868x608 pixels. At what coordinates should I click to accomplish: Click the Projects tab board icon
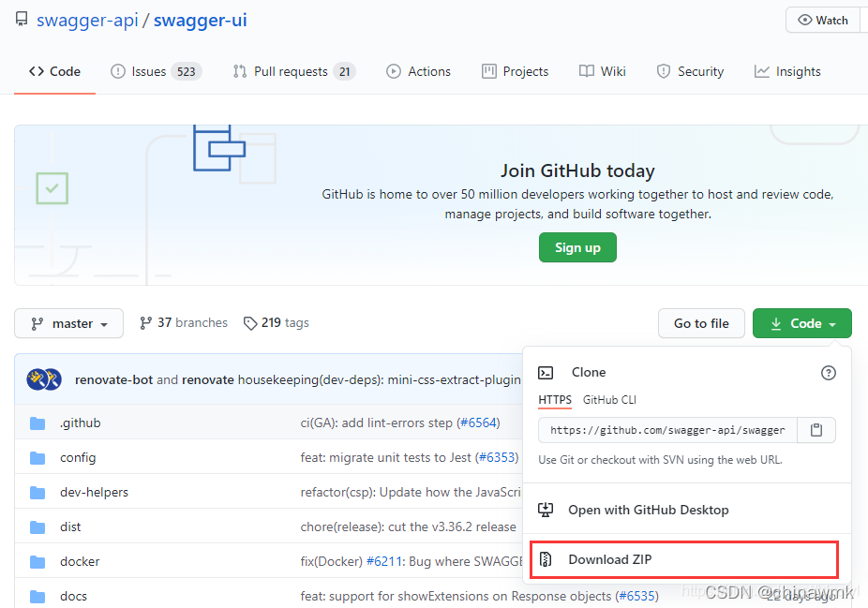click(x=488, y=71)
